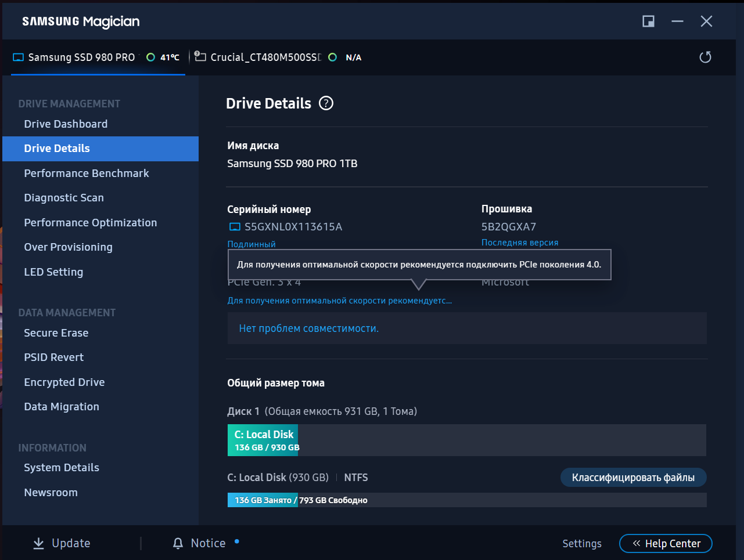Click the C: Local Disk (930 GB) label
This screenshot has width=744, height=560.
[278, 478]
